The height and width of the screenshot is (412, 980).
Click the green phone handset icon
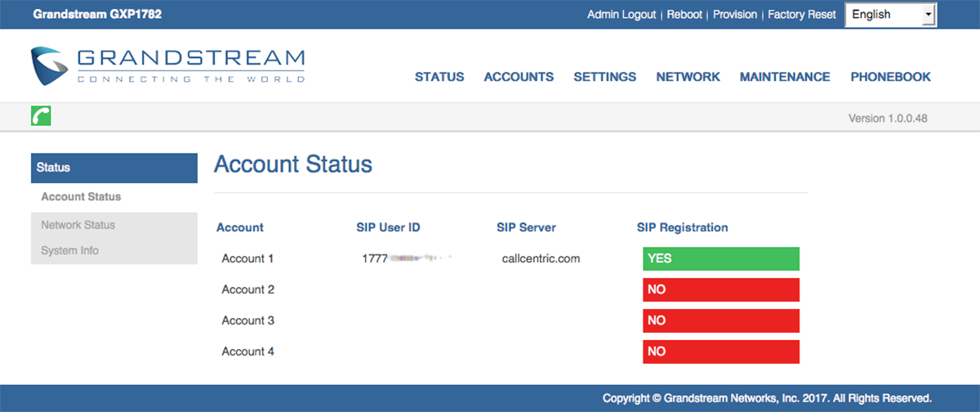[x=41, y=116]
